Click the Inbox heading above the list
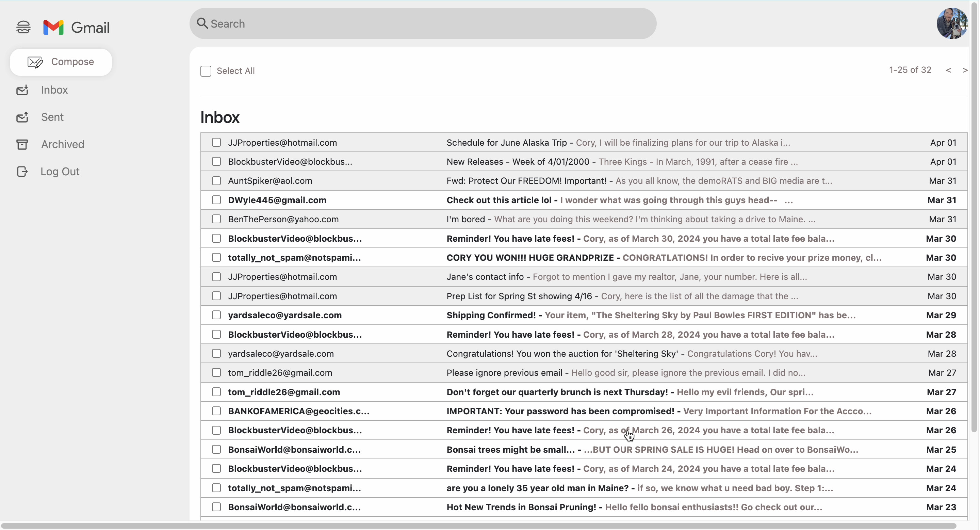Screen dimensions: 980x530 [220, 117]
